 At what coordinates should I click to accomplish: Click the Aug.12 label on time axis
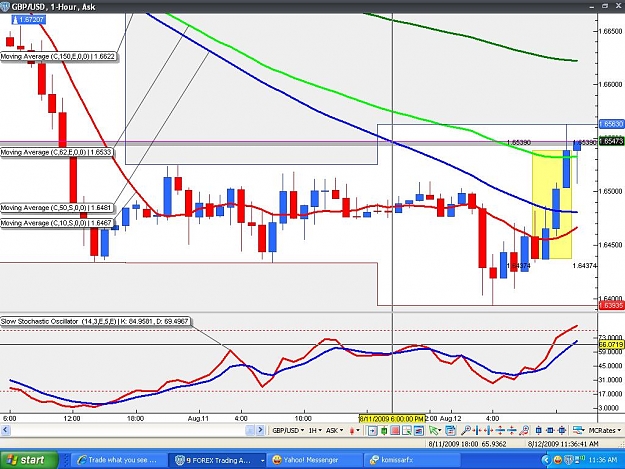tap(451, 419)
